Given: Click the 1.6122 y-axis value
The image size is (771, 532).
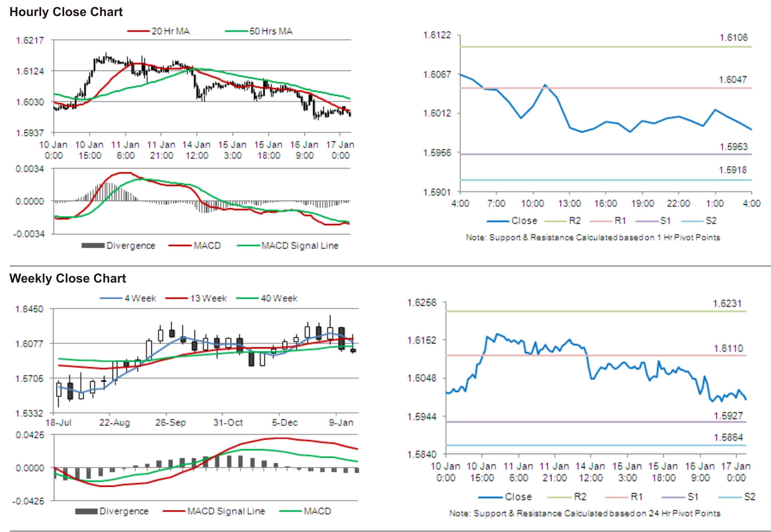Looking at the screenshot, I should coord(437,35).
